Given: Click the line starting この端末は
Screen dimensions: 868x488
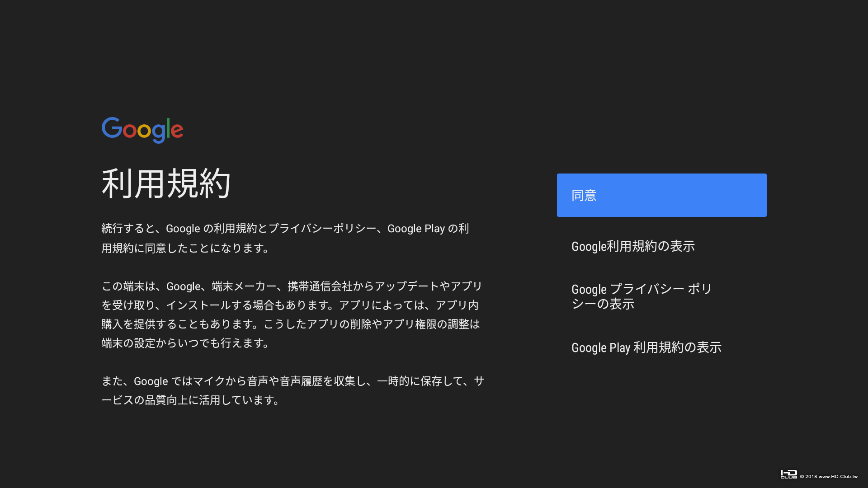Looking at the screenshot, I should [292, 286].
